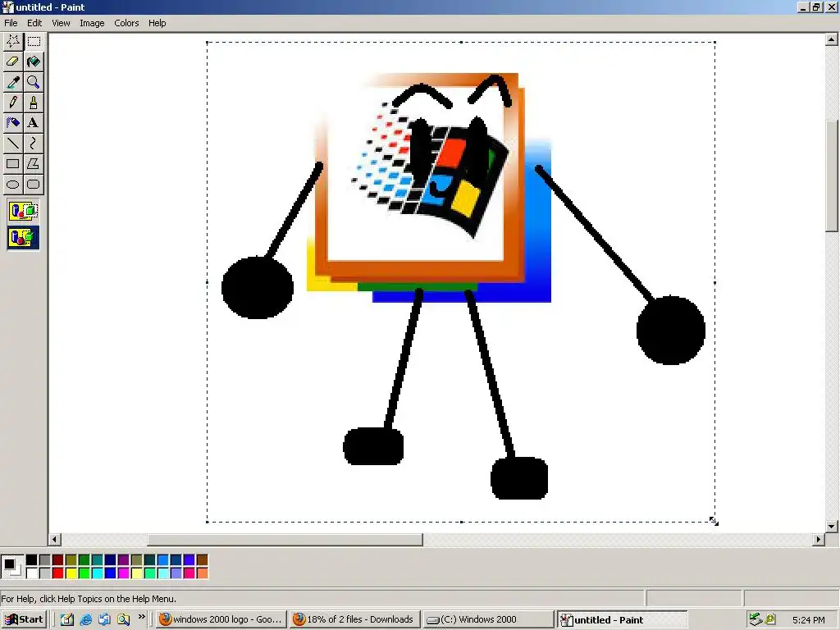
Task: Enable opaque selection background option
Action: (x=23, y=211)
